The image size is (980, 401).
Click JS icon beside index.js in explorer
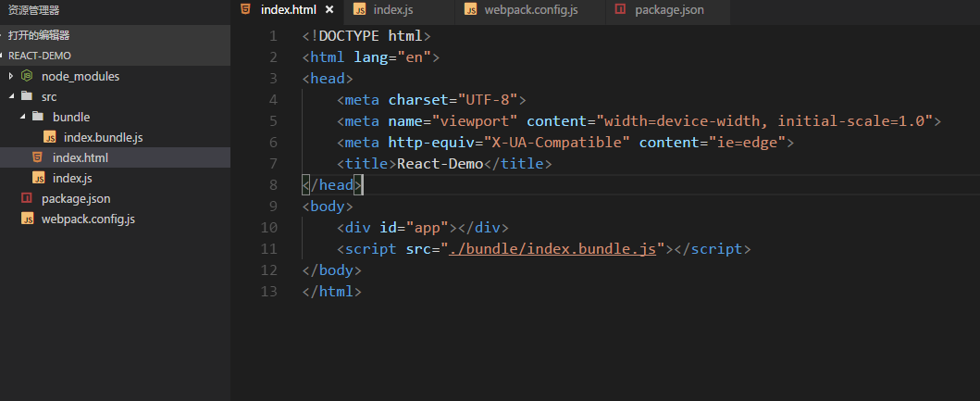(x=39, y=178)
